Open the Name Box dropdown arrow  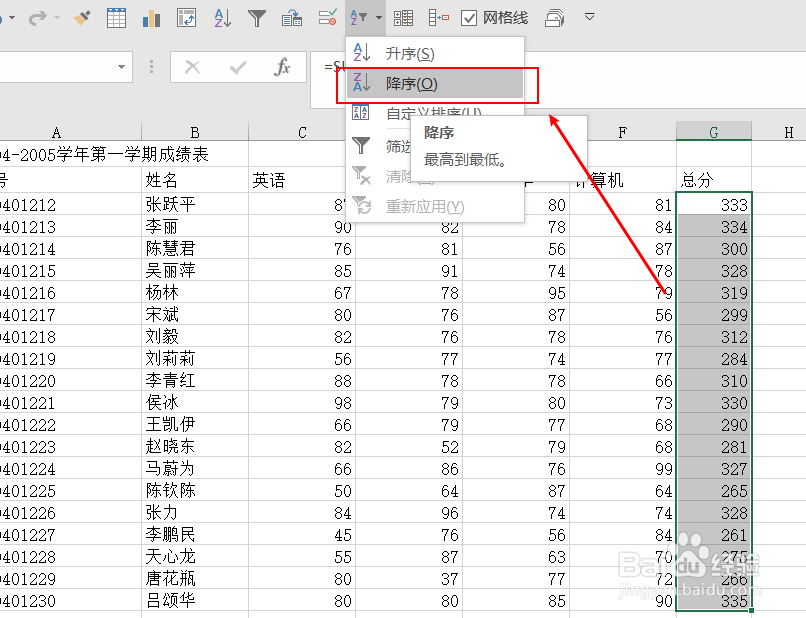pos(122,67)
